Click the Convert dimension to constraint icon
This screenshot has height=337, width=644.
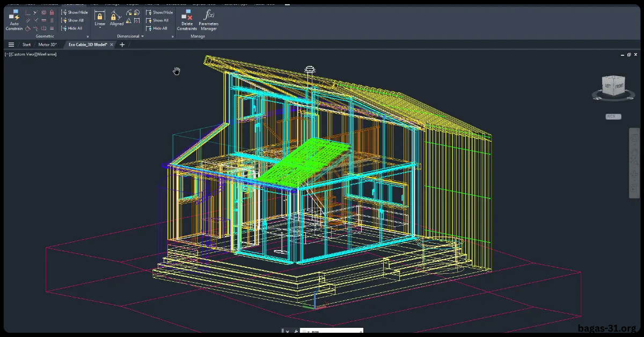coord(137,20)
